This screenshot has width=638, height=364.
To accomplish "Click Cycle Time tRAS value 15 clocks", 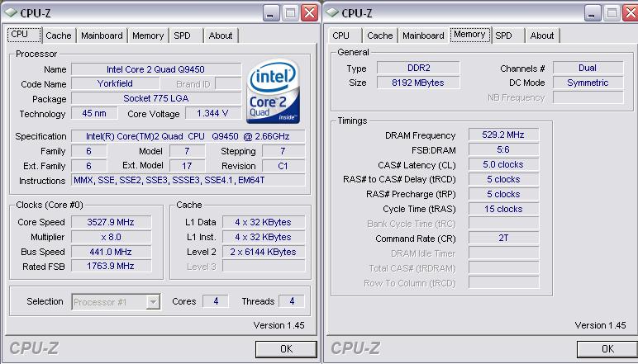I will 504,209.
